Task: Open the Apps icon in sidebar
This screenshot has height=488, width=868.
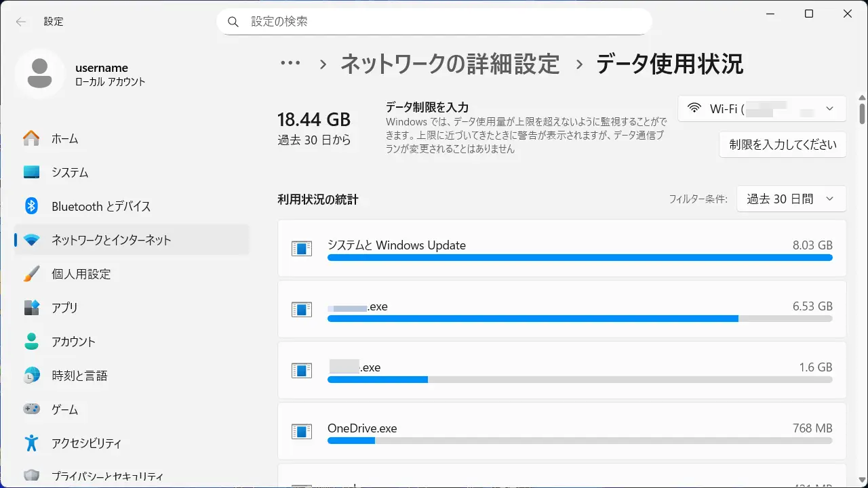Action: [31, 308]
